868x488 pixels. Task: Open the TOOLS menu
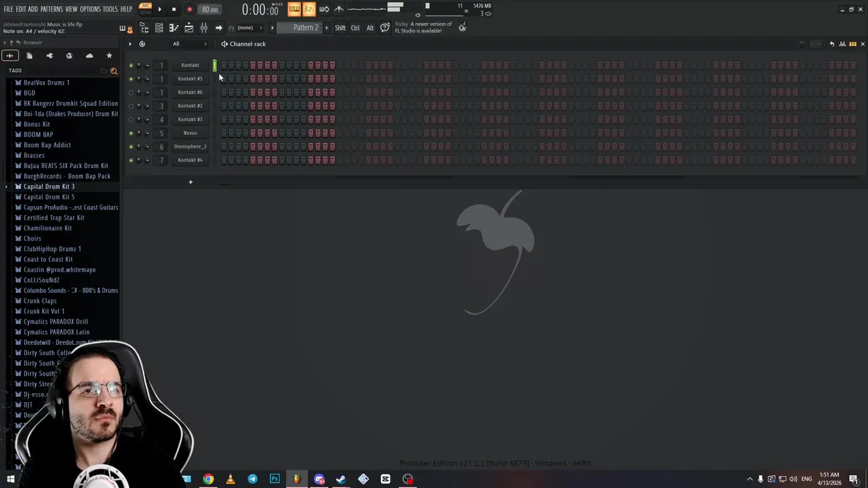pyautogui.click(x=111, y=9)
